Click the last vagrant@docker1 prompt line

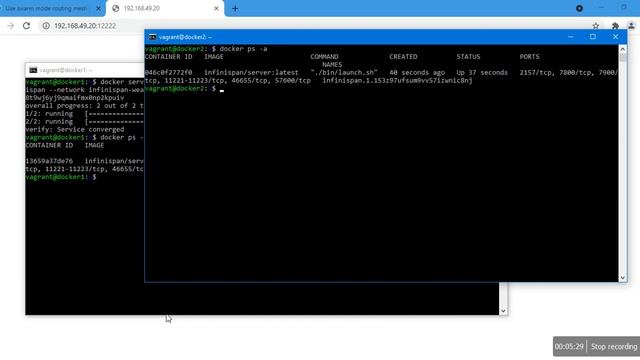61,177
